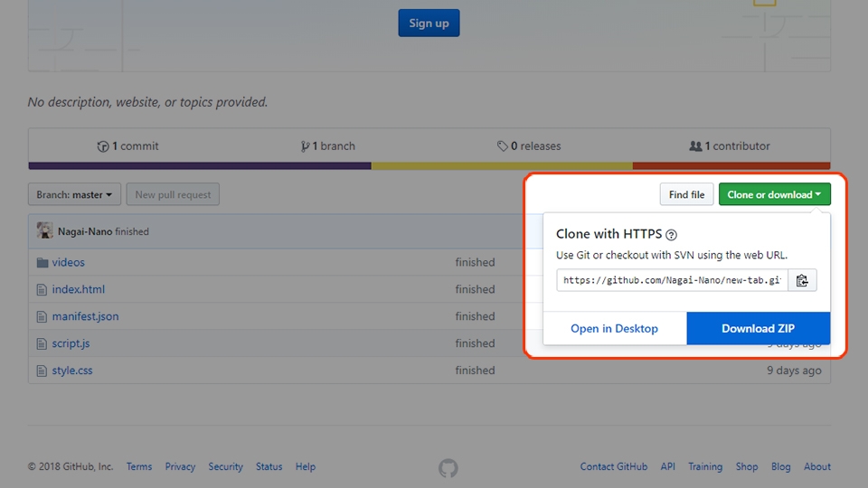Click the script.js file icon
The width and height of the screenshot is (868, 488).
click(x=42, y=343)
